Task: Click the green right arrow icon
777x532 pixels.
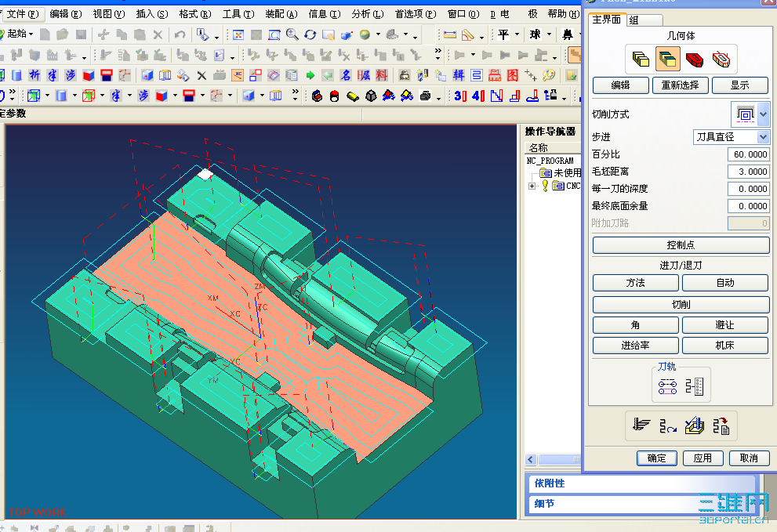Action: (310, 75)
